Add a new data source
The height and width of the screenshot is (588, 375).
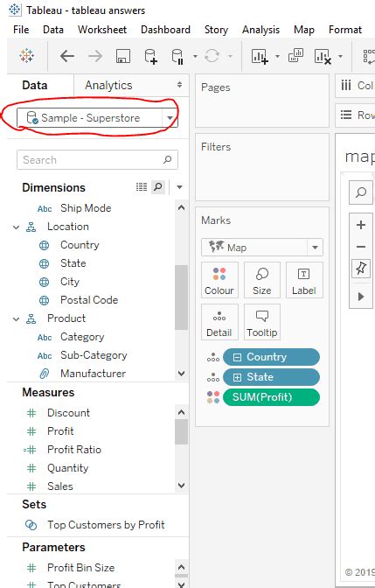pyautogui.click(x=150, y=56)
